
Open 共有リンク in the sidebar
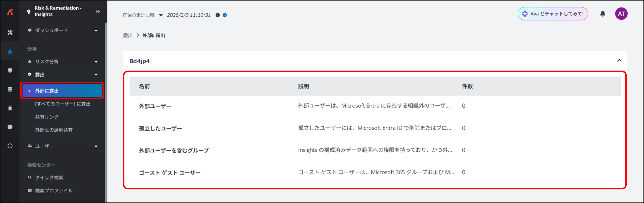coord(47,117)
